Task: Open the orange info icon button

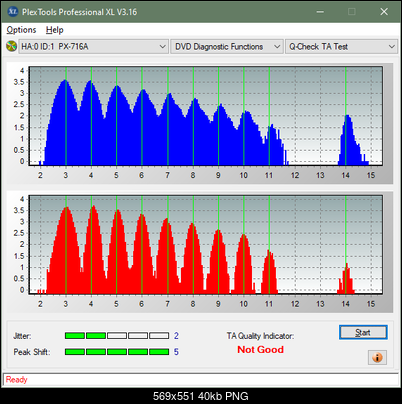Action: [377, 357]
